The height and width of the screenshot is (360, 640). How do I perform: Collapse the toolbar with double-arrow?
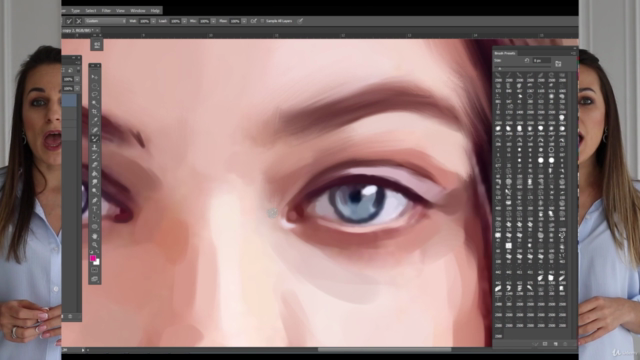pos(92,65)
